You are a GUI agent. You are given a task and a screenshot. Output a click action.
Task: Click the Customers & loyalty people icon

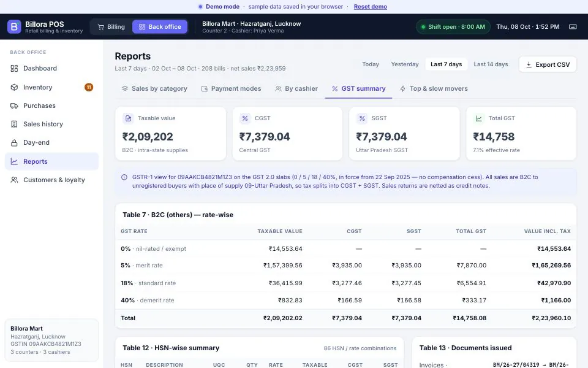[14, 180]
